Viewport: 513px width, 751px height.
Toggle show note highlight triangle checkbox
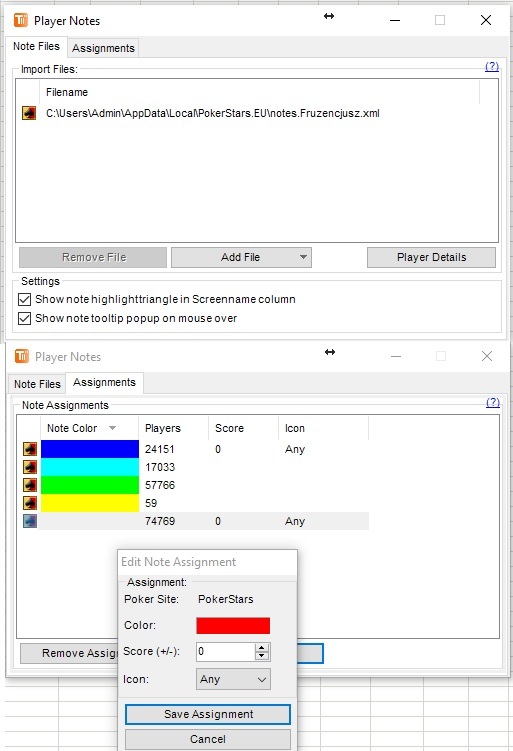click(24, 299)
